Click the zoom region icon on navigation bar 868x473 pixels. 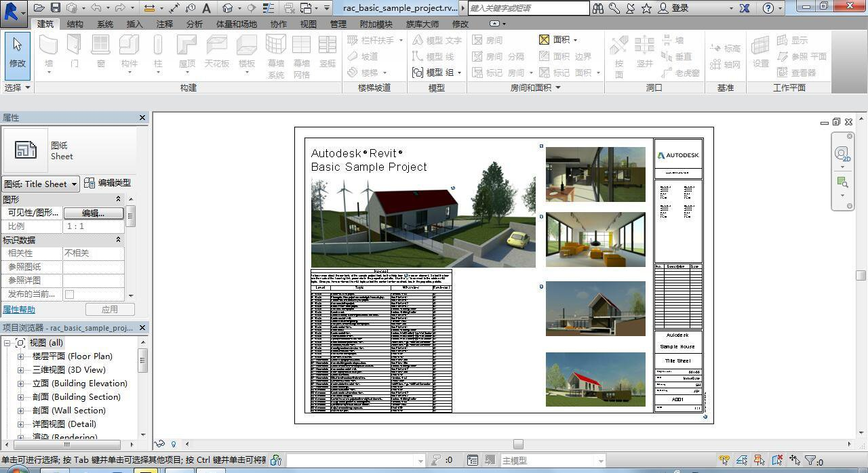coord(842,182)
